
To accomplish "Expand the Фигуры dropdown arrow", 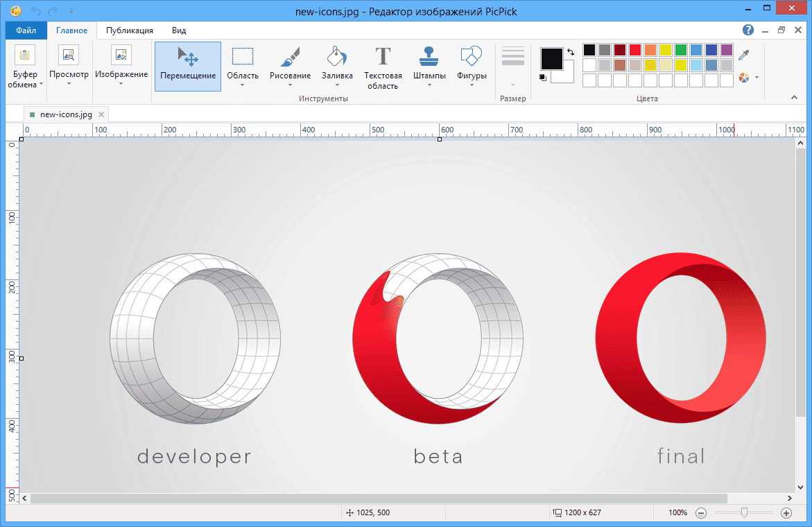I will point(472,85).
